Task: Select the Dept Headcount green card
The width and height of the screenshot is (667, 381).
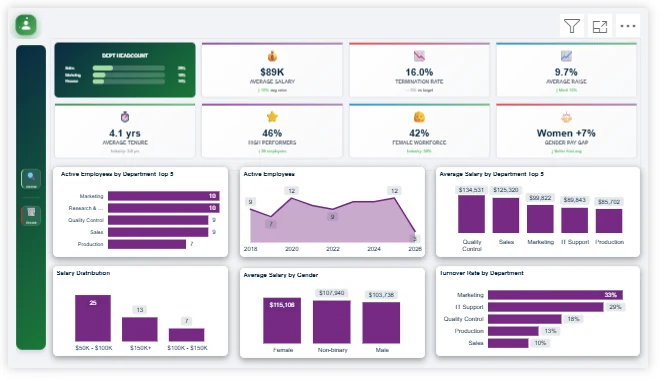Action: (125, 70)
